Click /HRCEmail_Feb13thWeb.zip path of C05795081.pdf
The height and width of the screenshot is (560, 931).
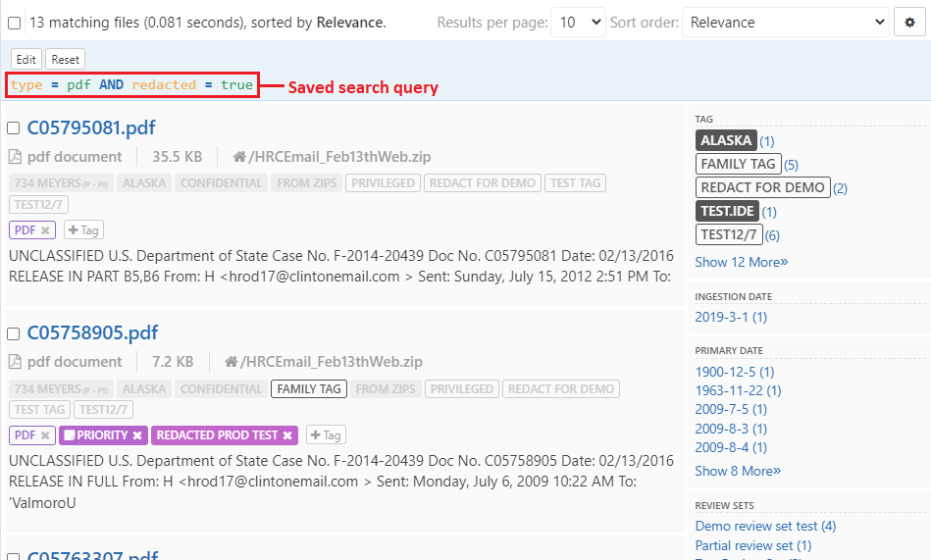(x=339, y=157)
